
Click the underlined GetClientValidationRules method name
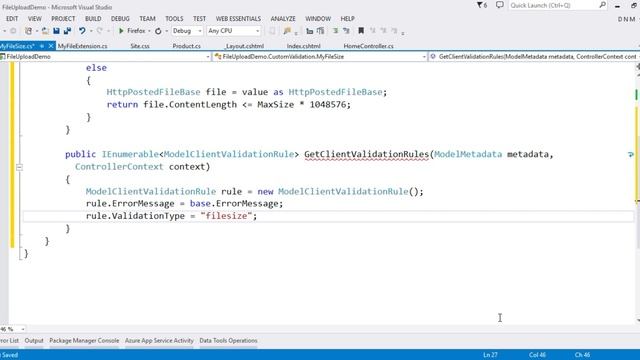366,154
